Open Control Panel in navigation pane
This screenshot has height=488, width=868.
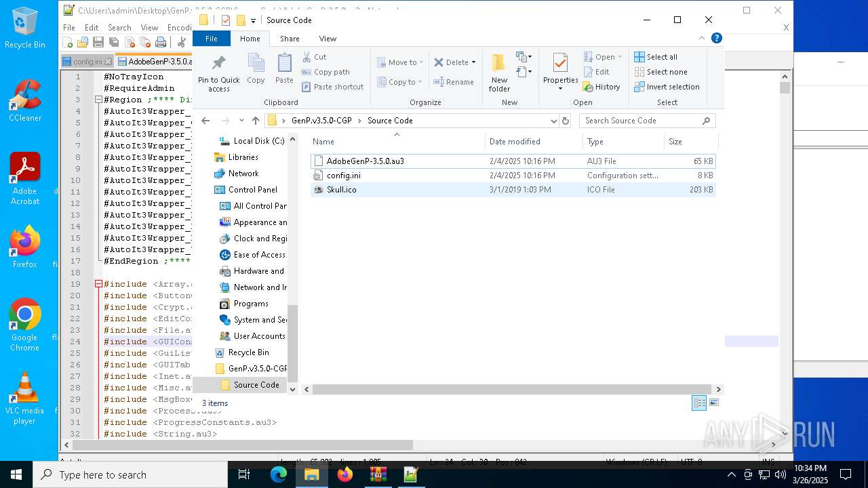(252, 190)
